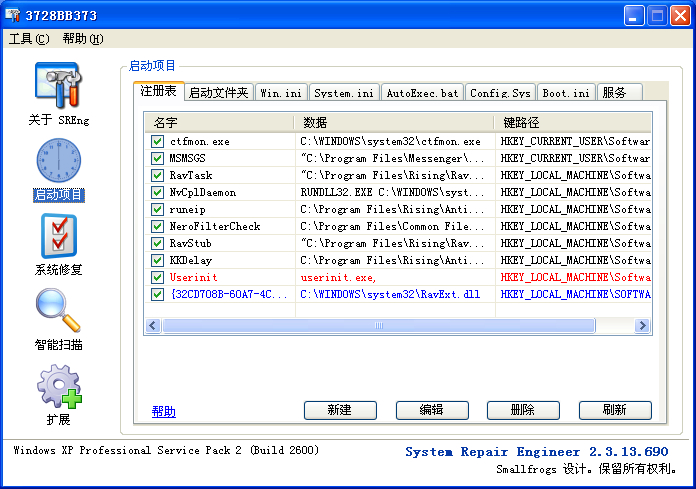
Task: Toggle the Userinit checkbox
Action: [157, 277]
